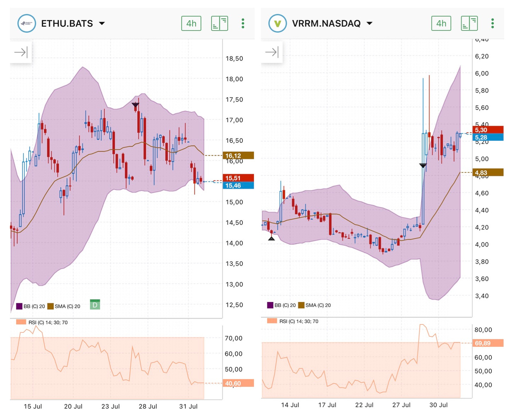Image resolution: width=512 pixels, height=420 pixels.
Task: Click the arrow-to-bar icon on VRRM chart
Action: 272,53
